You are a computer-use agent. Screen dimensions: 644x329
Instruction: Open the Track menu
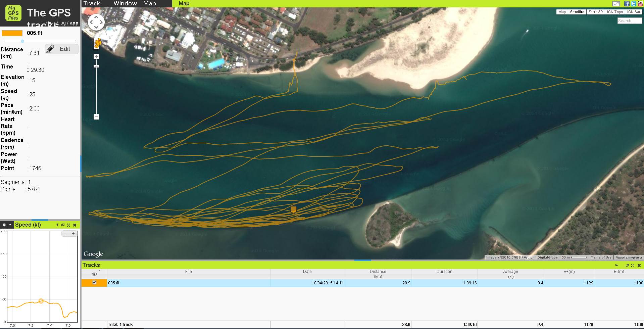point(92,3)
